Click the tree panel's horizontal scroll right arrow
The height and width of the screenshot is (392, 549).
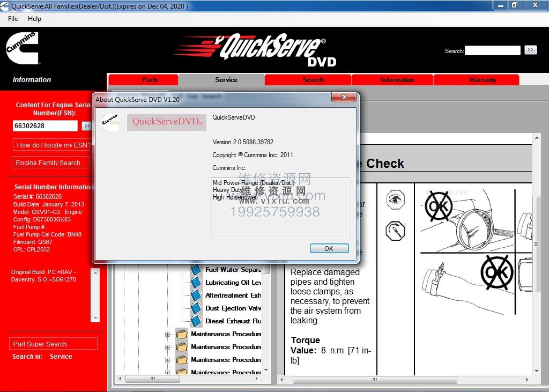click(257, 379)
